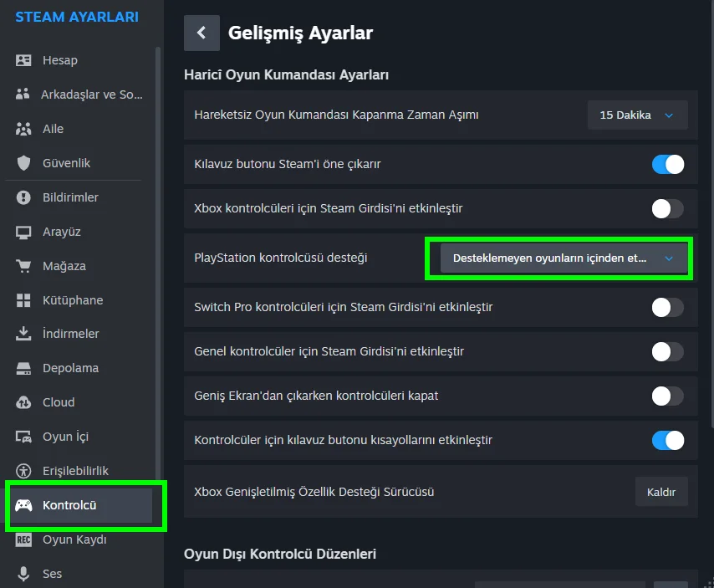Image resolution: width=714 pixels, height=588 pixels.
Task: Click Hareketsiz Oyun Kumandası Kapanma Zaman Aşımı label
Action: coord(336,115)
